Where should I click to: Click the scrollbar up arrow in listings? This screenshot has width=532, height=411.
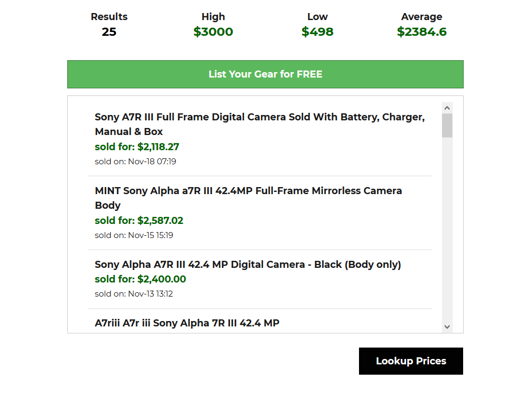click(447, 108)
